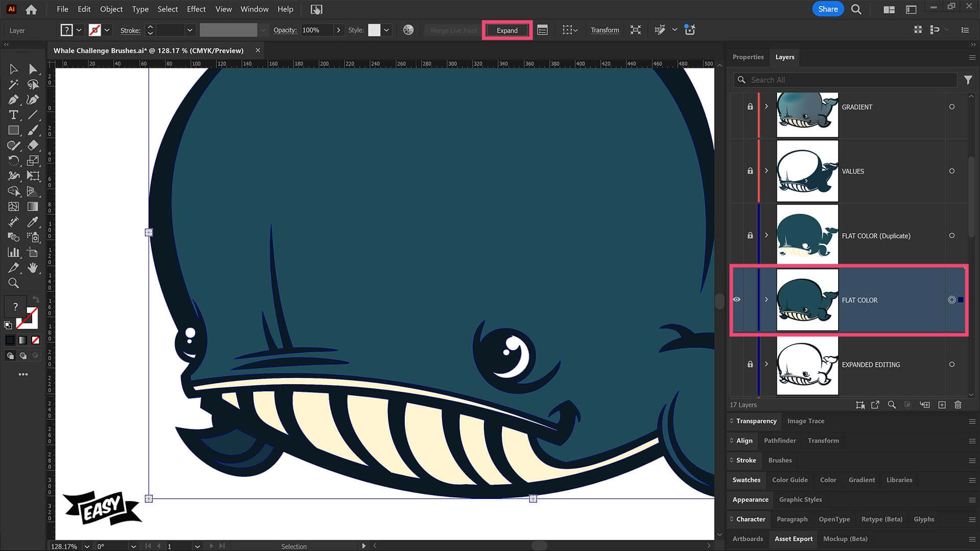This screenshot has height=551, width=980.
Task: Click the Home icon
Action: coord(31,9)
